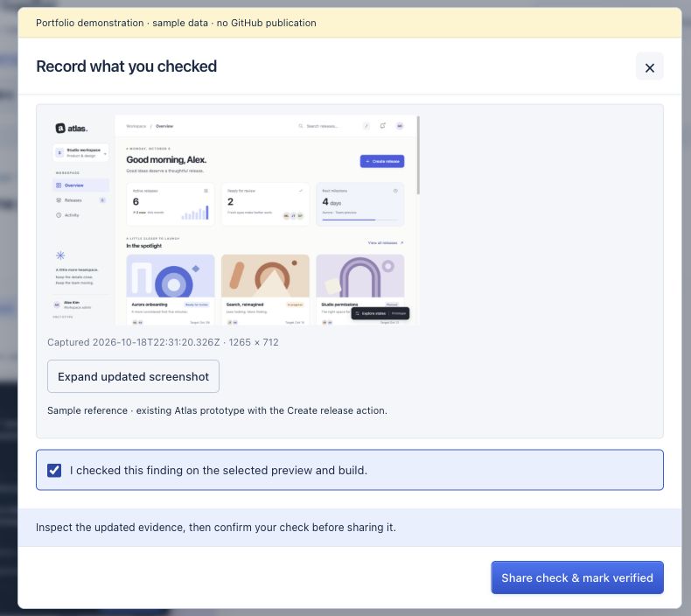The width and height of the screenshot is (691, 616).
Task: Close the Record what you checked dialog
Action: click(x=649, y=67)
